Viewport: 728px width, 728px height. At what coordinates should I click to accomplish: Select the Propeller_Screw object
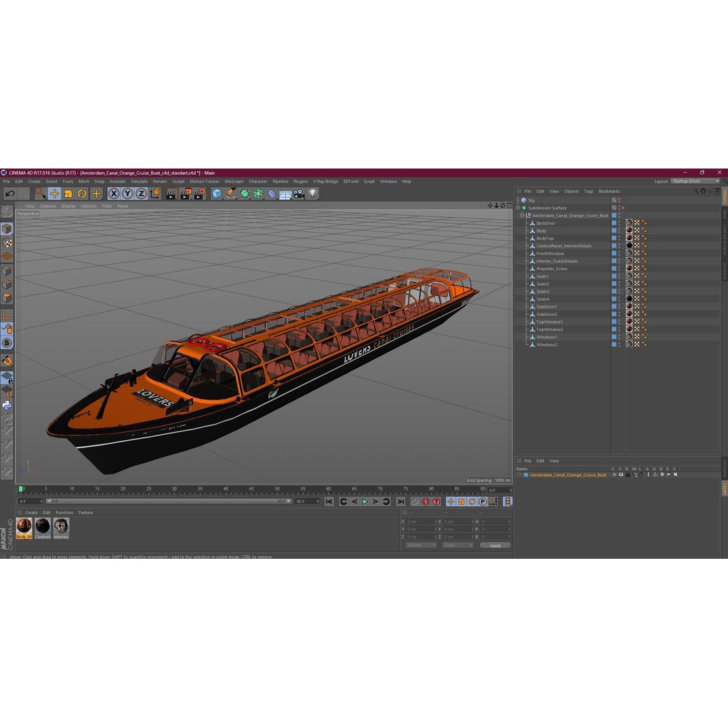click(x=551, y=269)
